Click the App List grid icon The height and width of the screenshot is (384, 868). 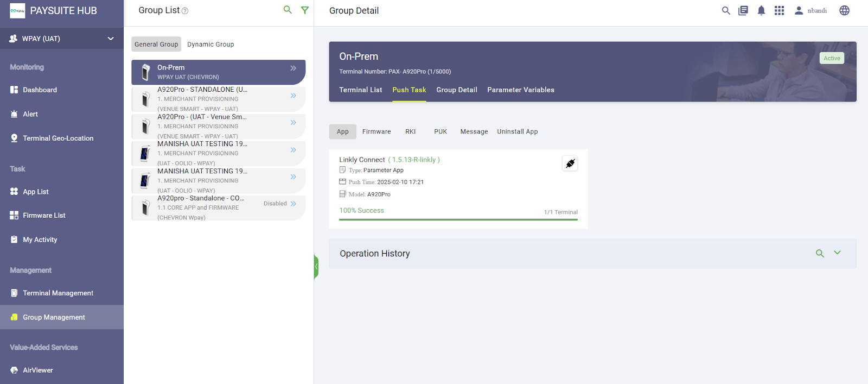[14, 191]
